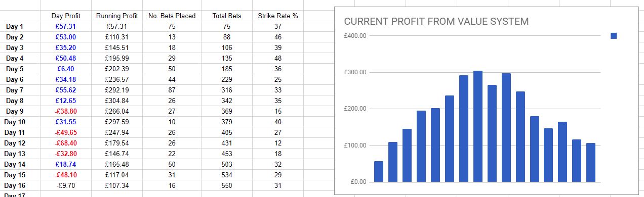The image size is (644, 197).
Task: Click the Day 12 loss cell -£68.40
Action: (66, 143)
